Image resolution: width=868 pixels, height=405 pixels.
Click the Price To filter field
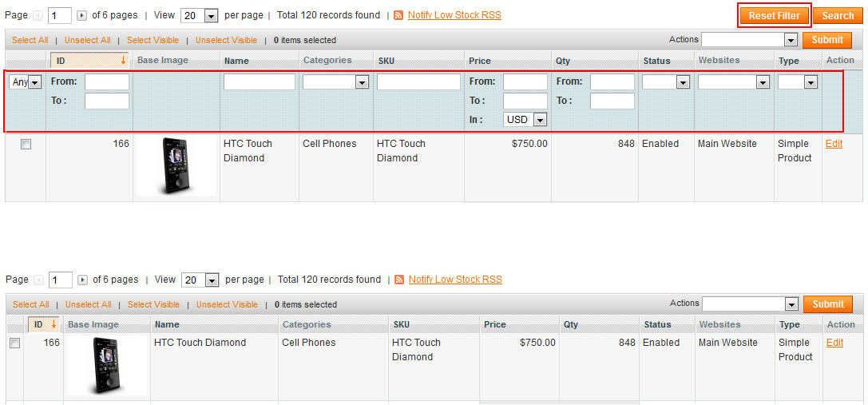pos(525,101)
